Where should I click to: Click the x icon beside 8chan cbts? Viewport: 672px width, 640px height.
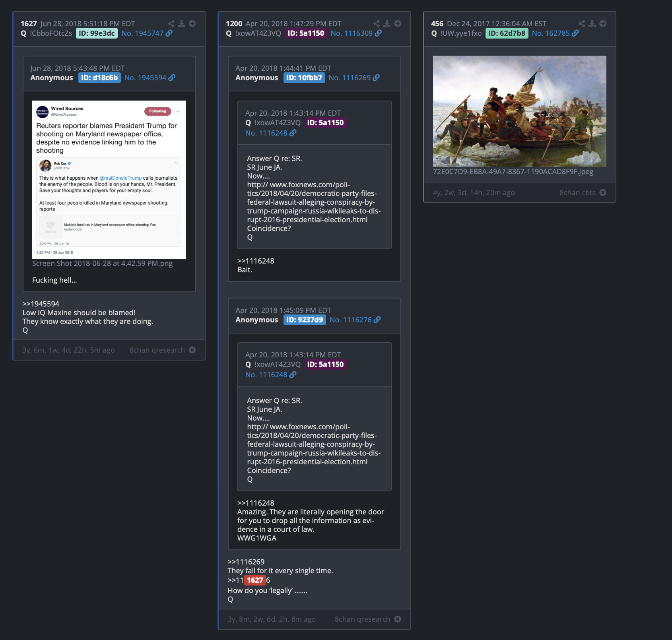[603, 192]
